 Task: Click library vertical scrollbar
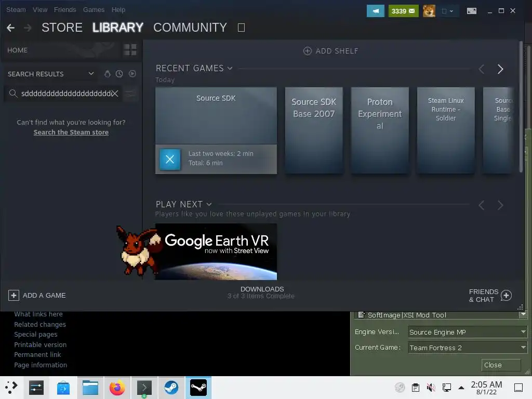521,107
